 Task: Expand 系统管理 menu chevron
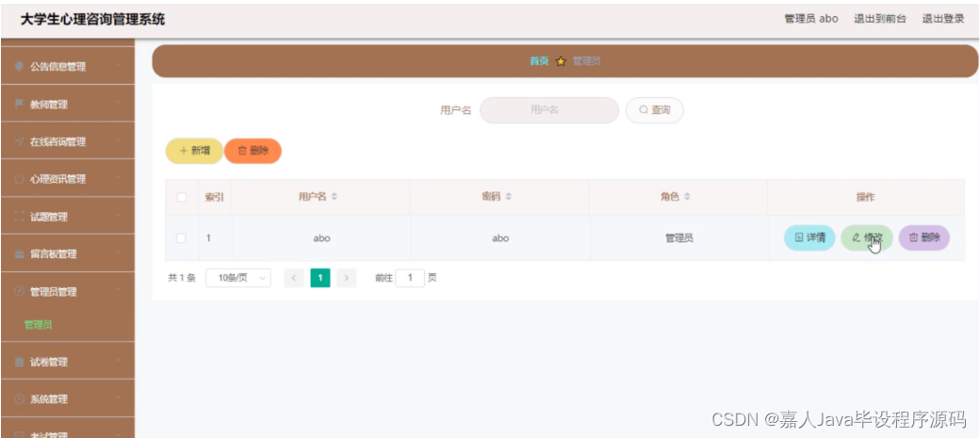click(x=119, y=398)
